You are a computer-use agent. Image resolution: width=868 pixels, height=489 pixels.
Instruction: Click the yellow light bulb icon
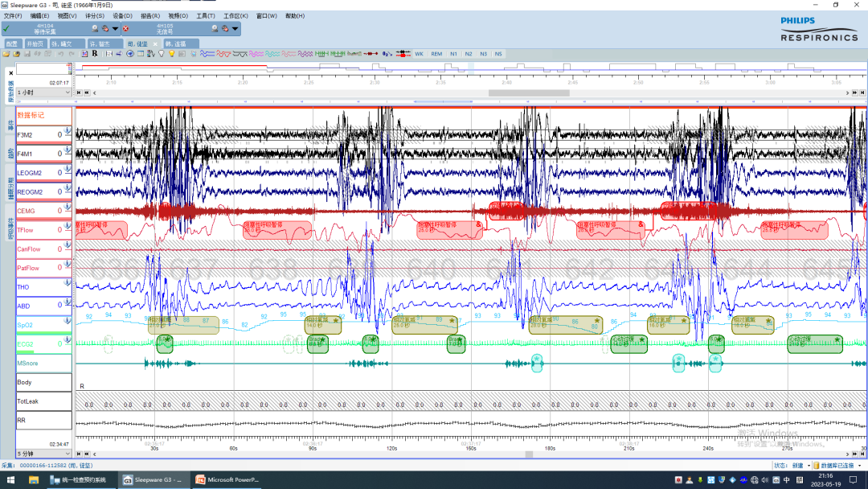click(x=172, y=54)
